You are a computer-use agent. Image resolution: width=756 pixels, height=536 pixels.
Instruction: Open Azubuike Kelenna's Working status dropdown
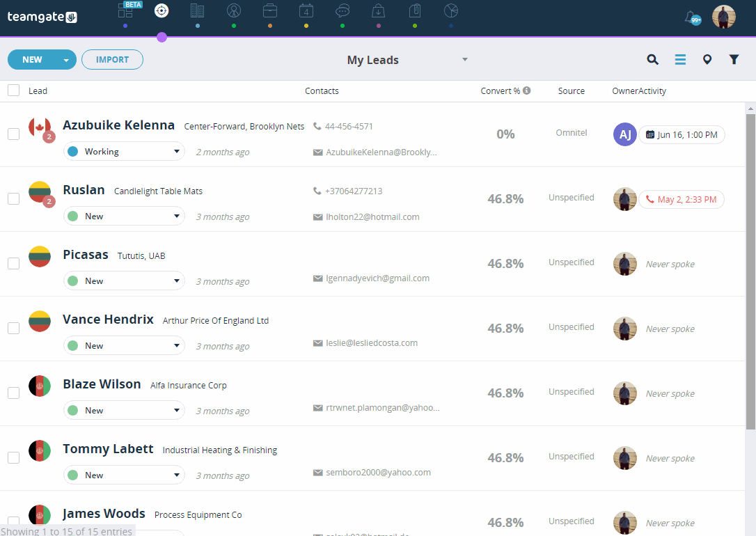click(x=124, y=151)
